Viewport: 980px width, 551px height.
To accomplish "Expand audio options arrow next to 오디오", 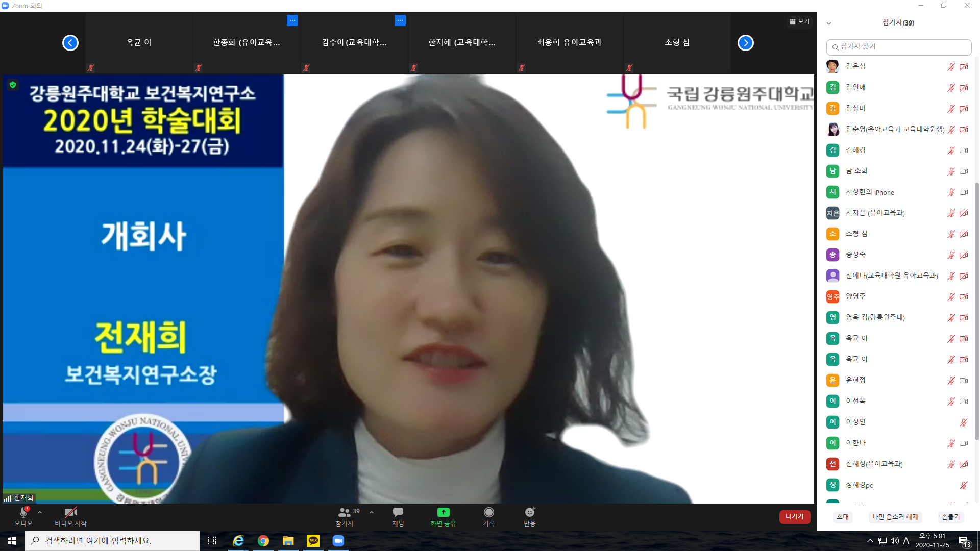I will click(40, 512).
